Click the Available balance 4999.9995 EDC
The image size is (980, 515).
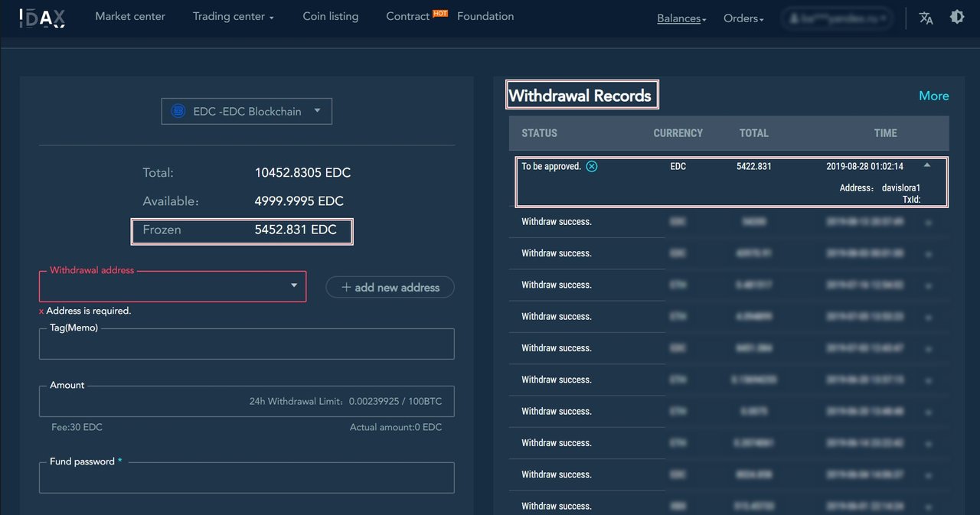tap(299, 201)
